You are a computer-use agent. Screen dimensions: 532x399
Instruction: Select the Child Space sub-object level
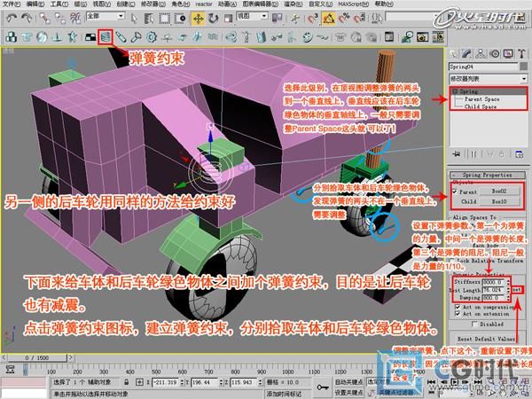tap(480, 106)
